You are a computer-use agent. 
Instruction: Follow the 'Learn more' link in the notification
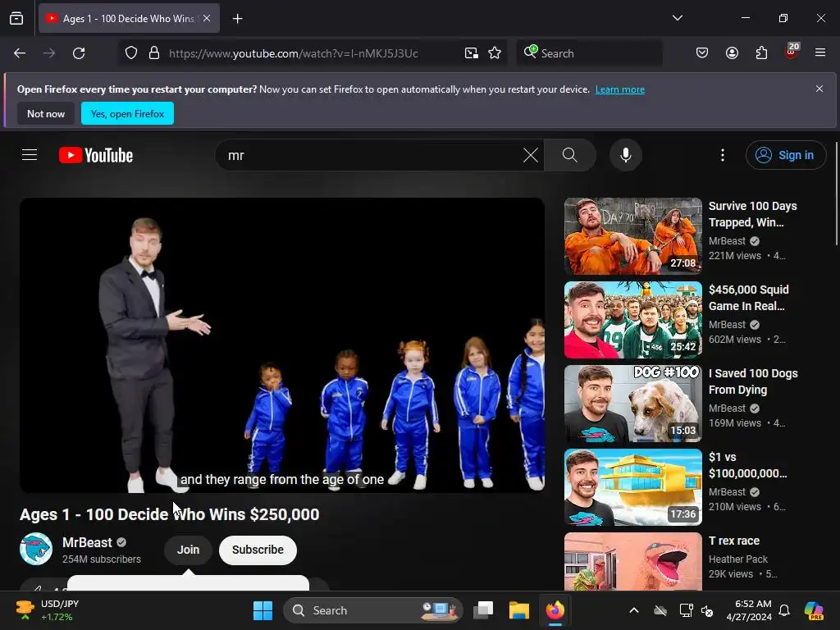click(620, 89)
